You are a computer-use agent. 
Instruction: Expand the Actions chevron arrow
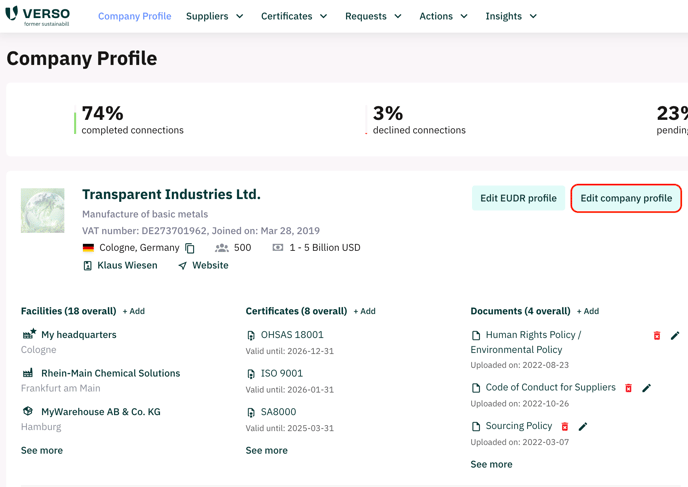pos(464,16)
